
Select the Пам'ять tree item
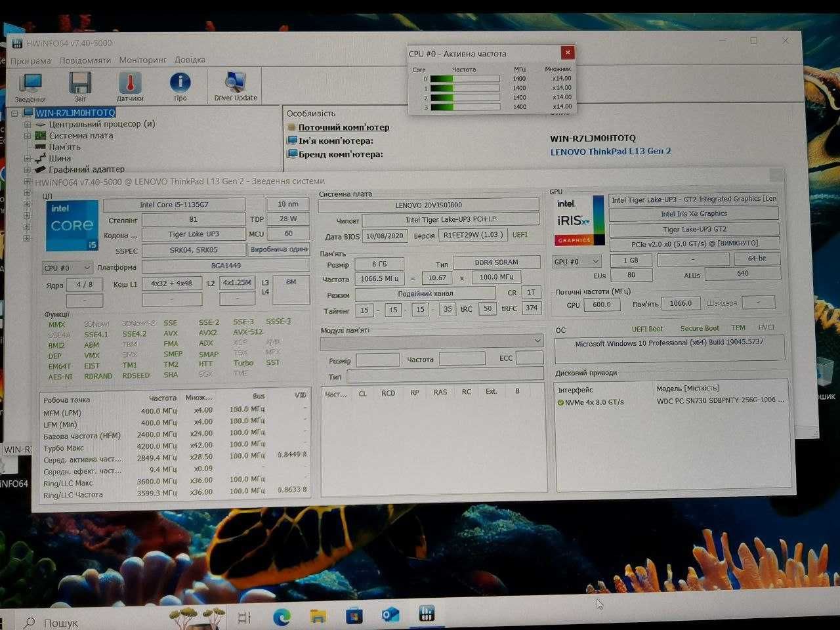[64, 147]
